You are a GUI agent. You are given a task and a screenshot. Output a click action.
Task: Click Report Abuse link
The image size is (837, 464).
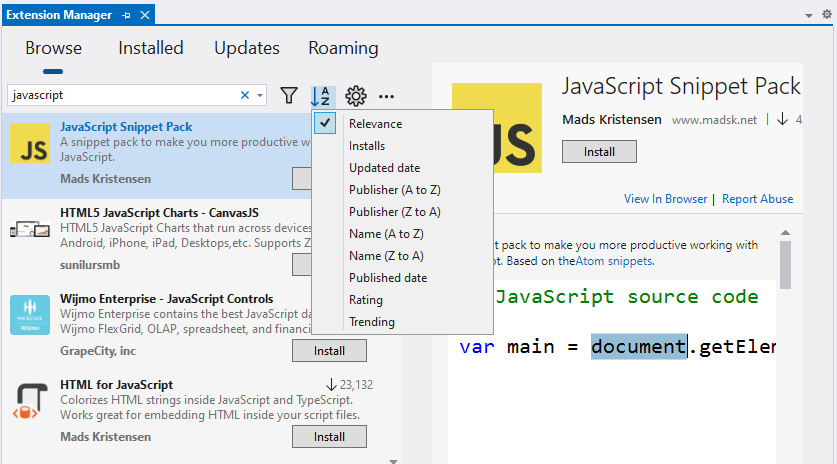[x=757, y=199]
